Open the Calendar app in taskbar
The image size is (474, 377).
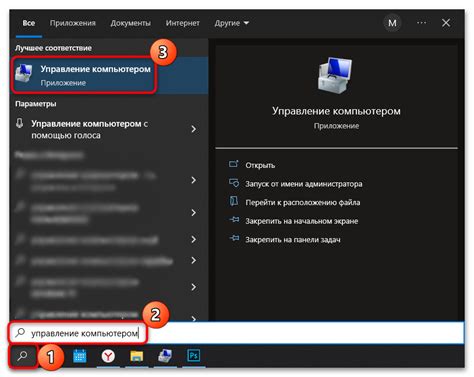click(x=80, y=356)
